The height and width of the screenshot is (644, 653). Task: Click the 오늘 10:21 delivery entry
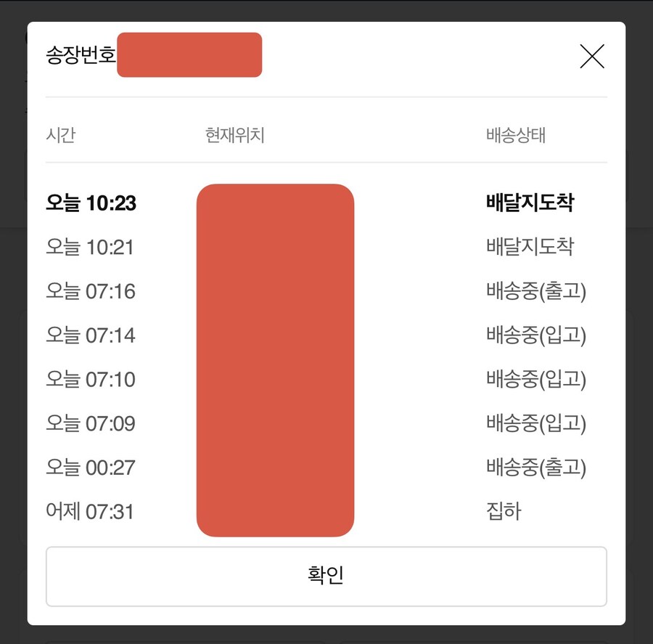pos(90,247)
